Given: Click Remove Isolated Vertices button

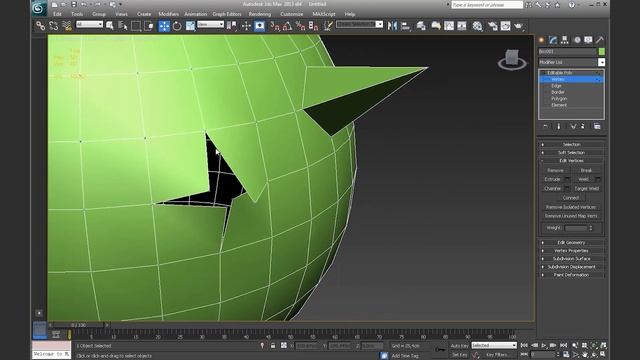Looking at the screenshot, I should pyautogui.click(x=571, y=207).
